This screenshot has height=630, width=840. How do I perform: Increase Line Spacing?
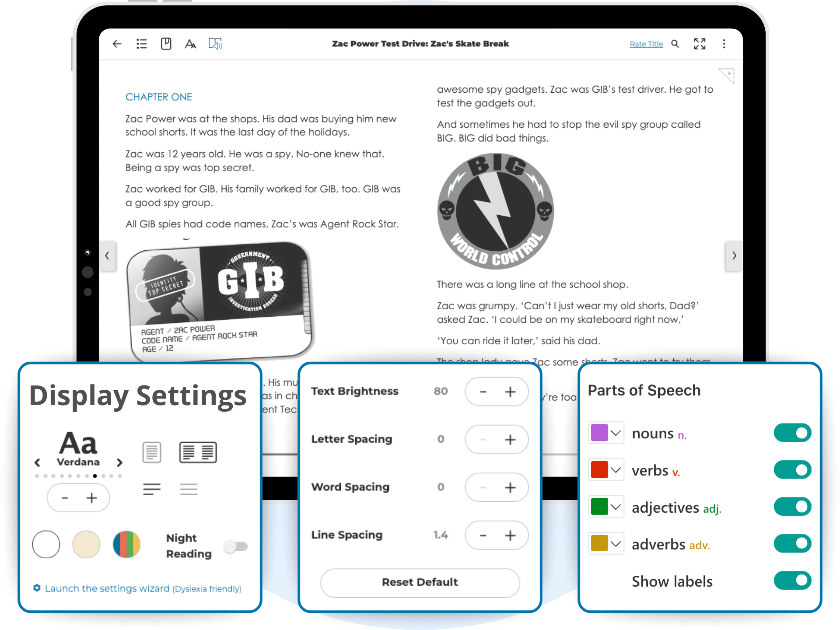pos(510,535)
